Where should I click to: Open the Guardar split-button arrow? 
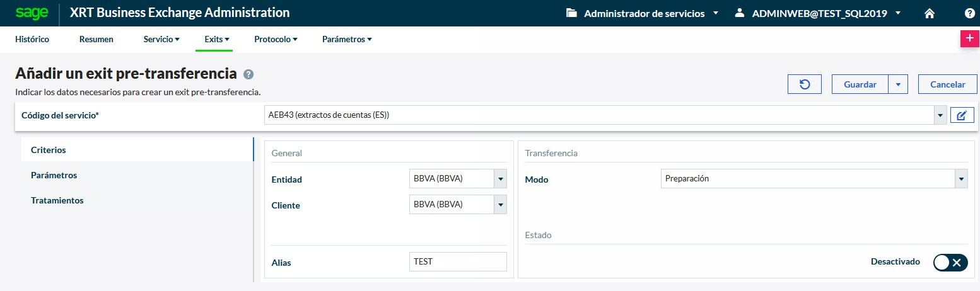(x=898, y=84)
